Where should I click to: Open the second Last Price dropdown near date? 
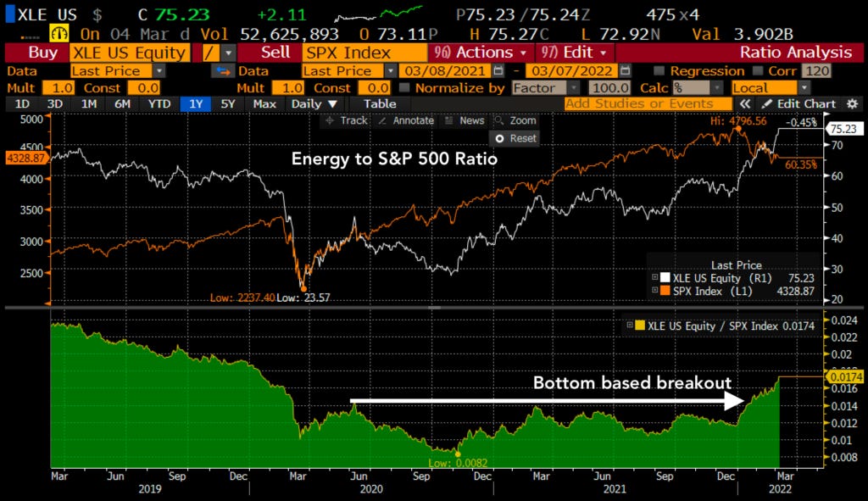coord(390,71)
